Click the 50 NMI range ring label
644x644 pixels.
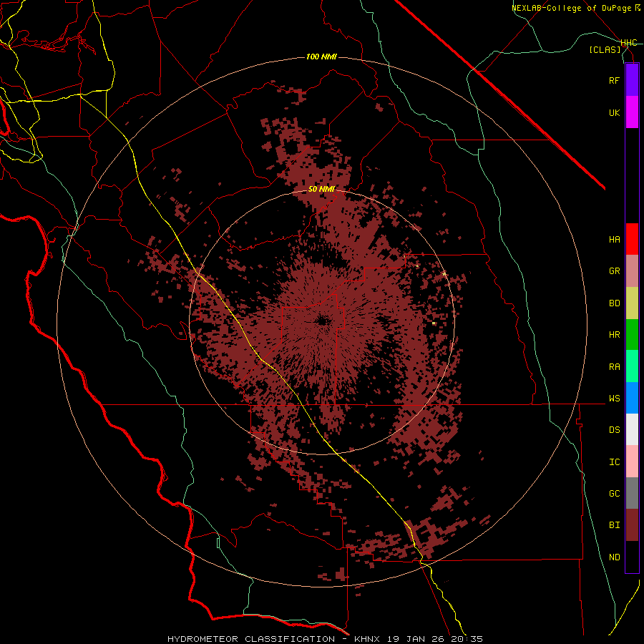point(321,189)
